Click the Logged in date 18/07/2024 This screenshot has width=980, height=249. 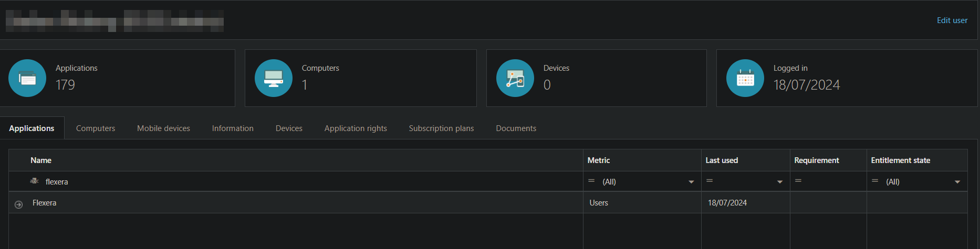click(807, 85)
